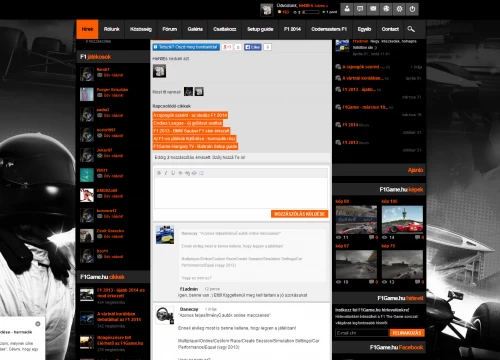Toggle underline in comment editor toolbar
The width and height of the screenshot is (500, 360).
(x=173, y=173)
